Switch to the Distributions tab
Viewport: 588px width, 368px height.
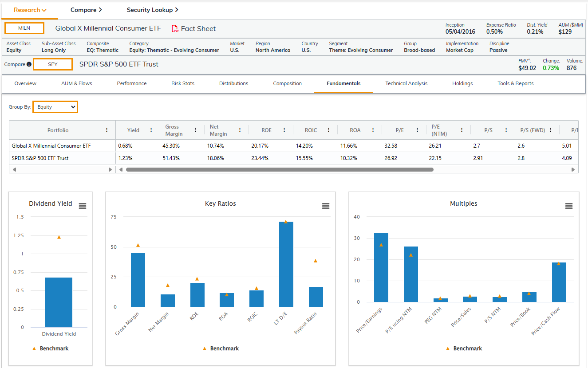click(234, 83)
